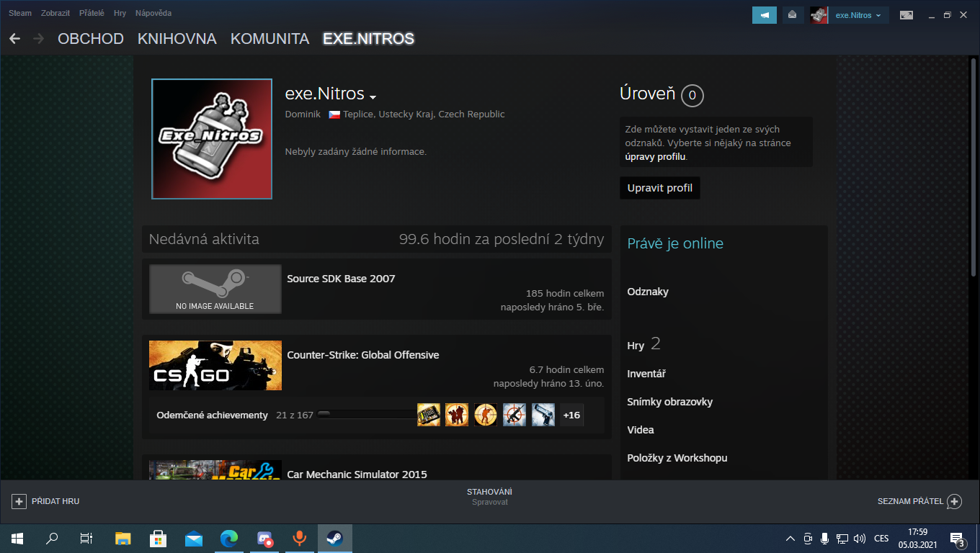Open the inbox envelope icon
Screen dimensions: 980x553
[793, 15]
